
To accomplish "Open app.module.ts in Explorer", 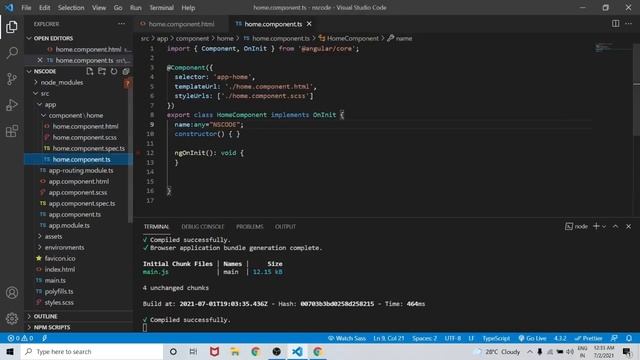I will 69,225.
